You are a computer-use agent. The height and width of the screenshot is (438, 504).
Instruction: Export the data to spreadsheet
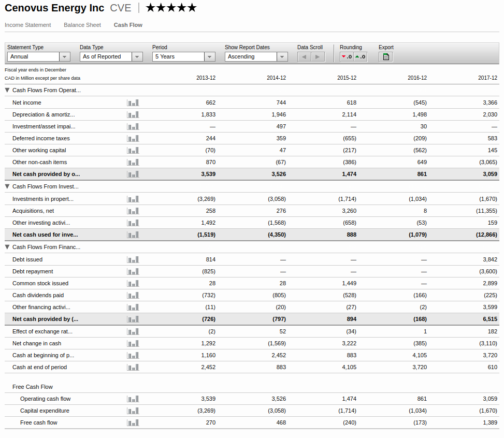tap(386, 57)
